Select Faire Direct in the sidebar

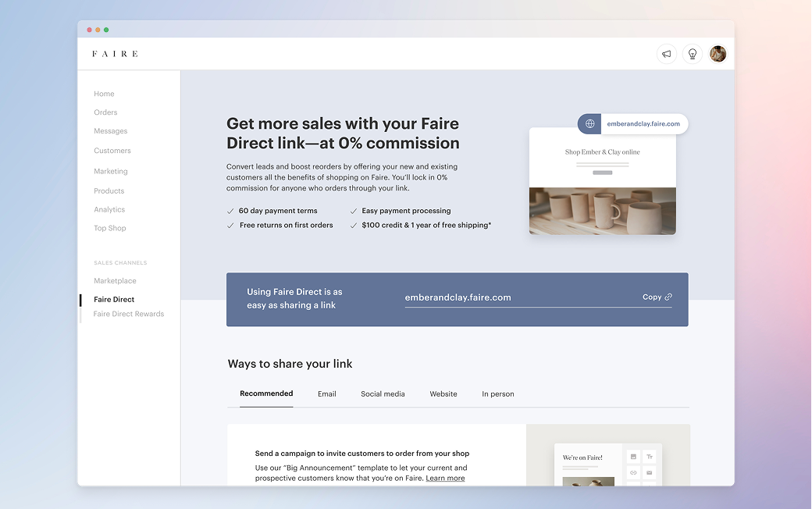click(x=114, y=299)
